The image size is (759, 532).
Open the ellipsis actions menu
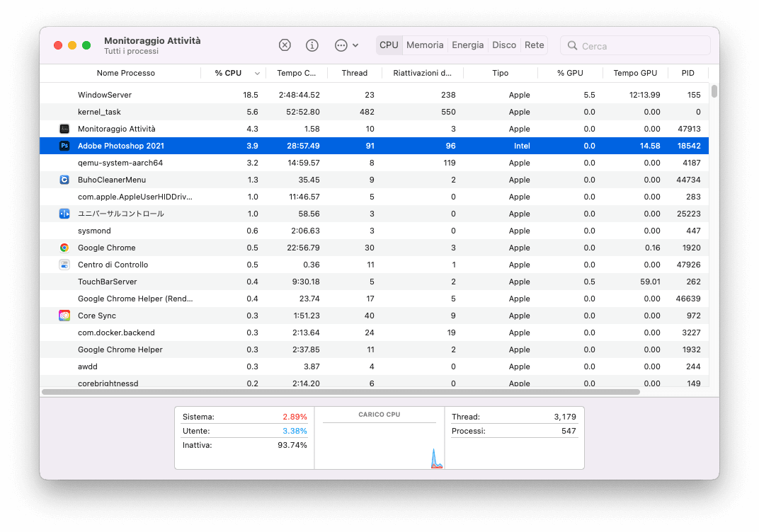pos(346,45)
